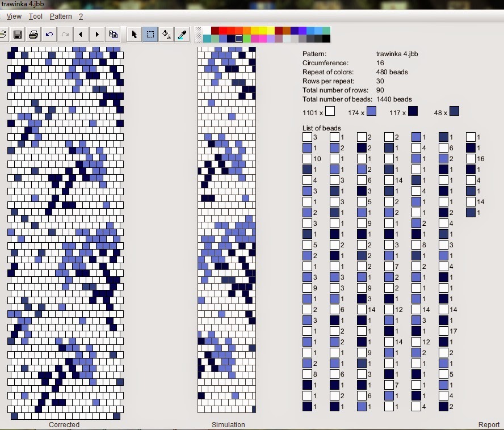
Task: Click the Total number of rows value 90
Action: [380, 90]
